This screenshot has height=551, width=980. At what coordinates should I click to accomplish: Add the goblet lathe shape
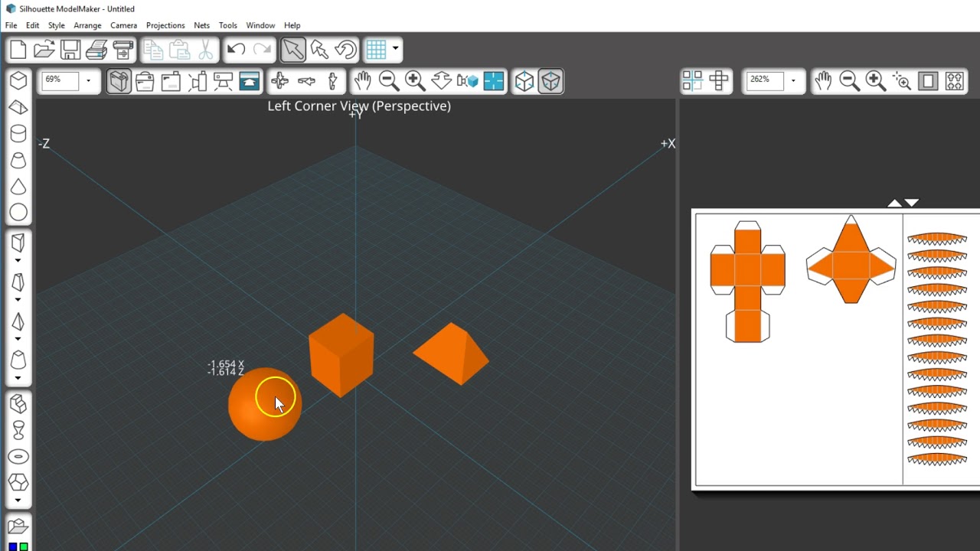18,430
